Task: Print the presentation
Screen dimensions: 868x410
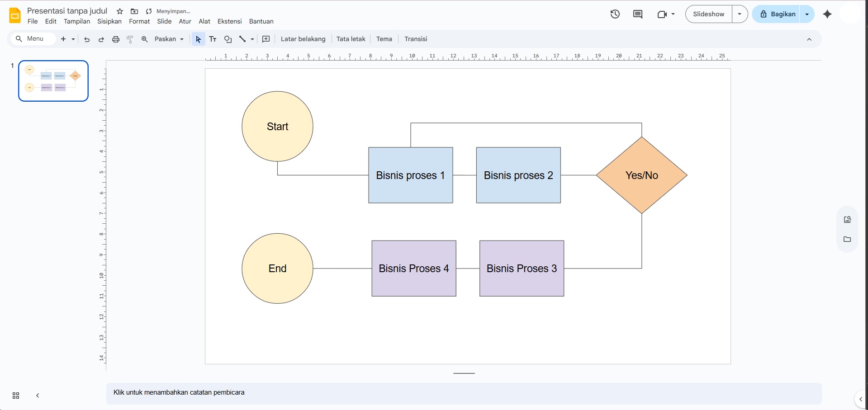Action: click(x=116, y=39)
